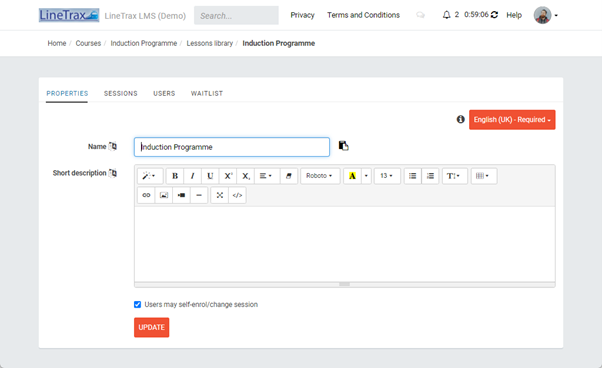Click the insert video icon
Viewport: 602px width, 368px height.
point(181,195)
